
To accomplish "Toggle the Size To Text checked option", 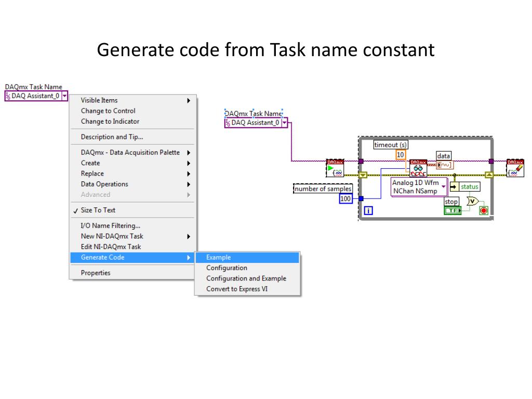I will 98,210.
